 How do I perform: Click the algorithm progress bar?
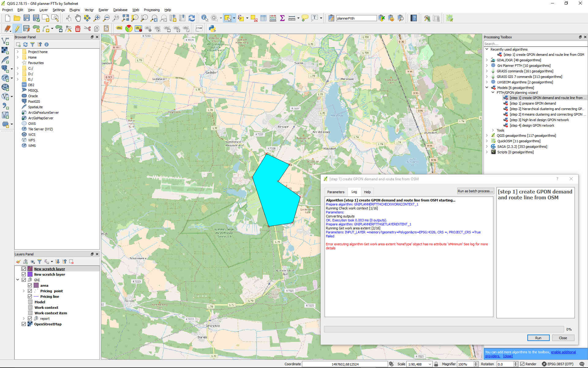click(444, 329)
